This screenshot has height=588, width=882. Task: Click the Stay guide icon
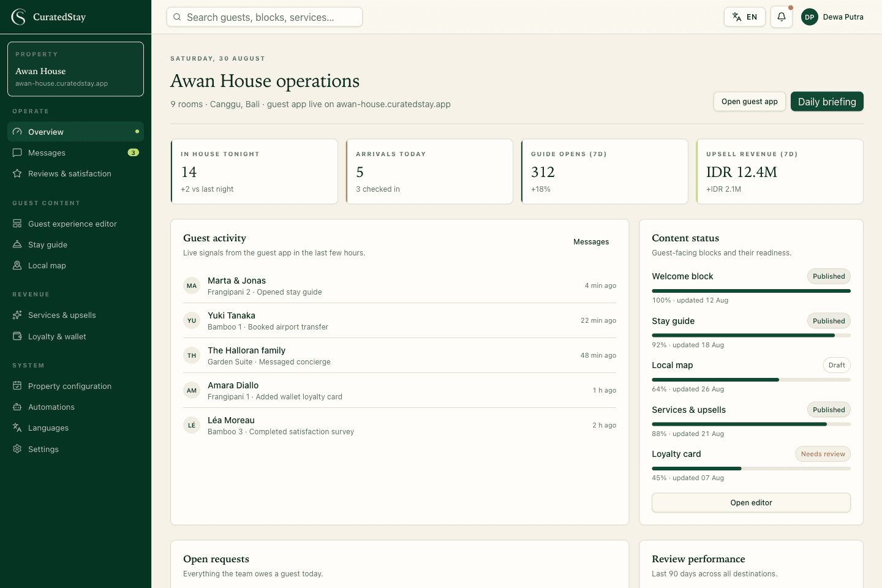(x=17, y=244)
